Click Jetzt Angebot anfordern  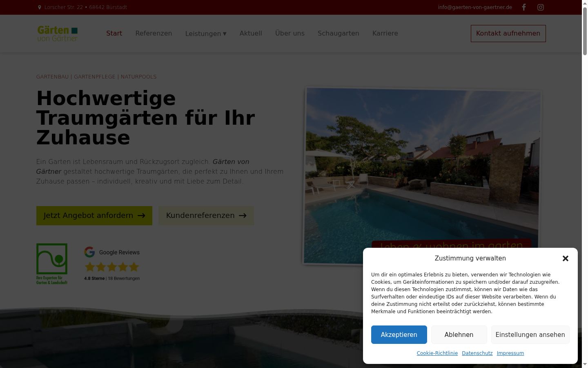(x=94, y=215)
